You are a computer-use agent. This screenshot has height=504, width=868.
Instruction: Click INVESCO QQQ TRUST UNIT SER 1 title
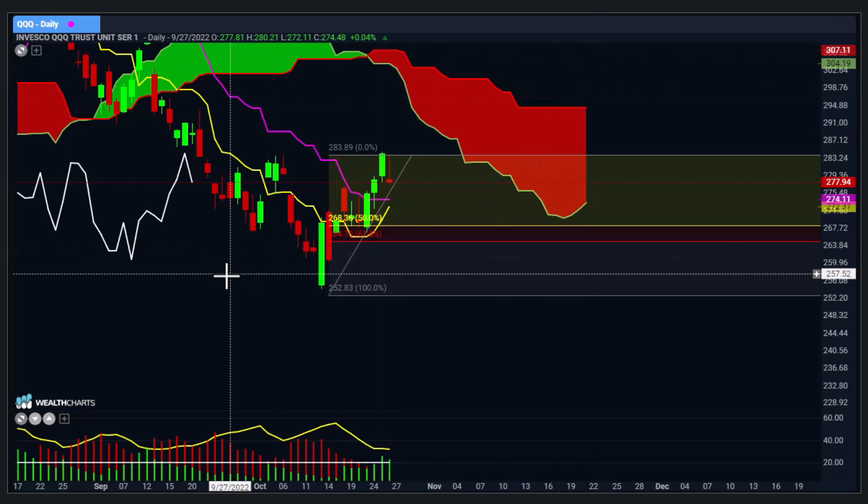pos(77,37)
